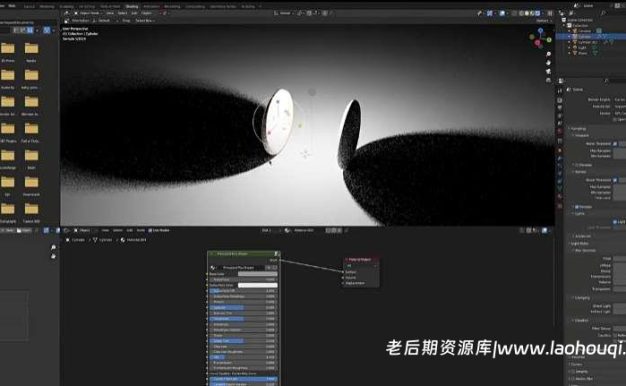
Task: Click the Surface socket on Material Output
Action: point(343,272)
